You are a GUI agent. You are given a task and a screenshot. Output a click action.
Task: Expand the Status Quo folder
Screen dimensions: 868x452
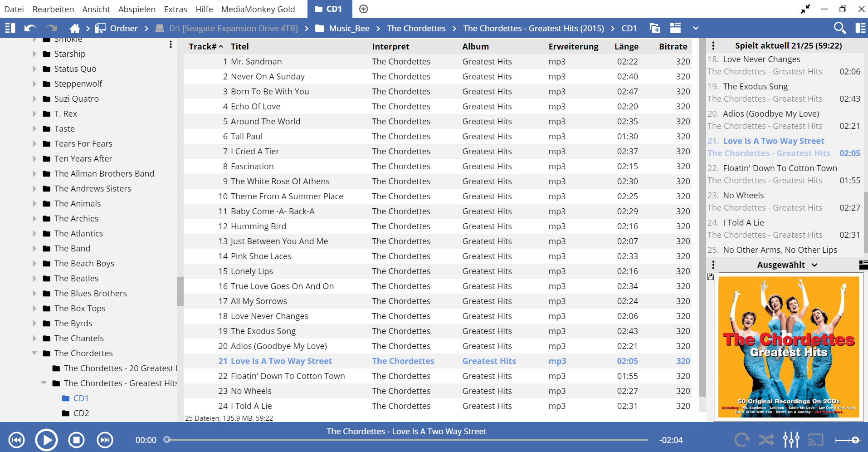pos(34,69)
